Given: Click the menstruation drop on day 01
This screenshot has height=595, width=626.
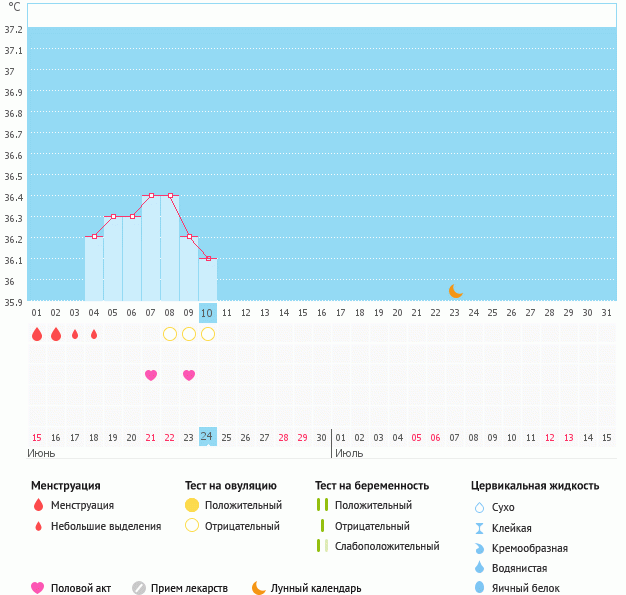Looking at the screenshot, I should [37, 334].
